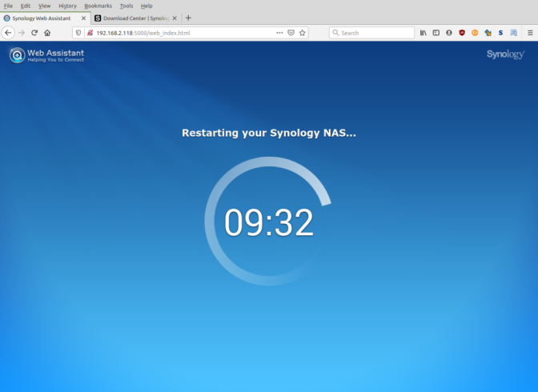Close the Synology Web Assistant tab

tap(83, 18)
